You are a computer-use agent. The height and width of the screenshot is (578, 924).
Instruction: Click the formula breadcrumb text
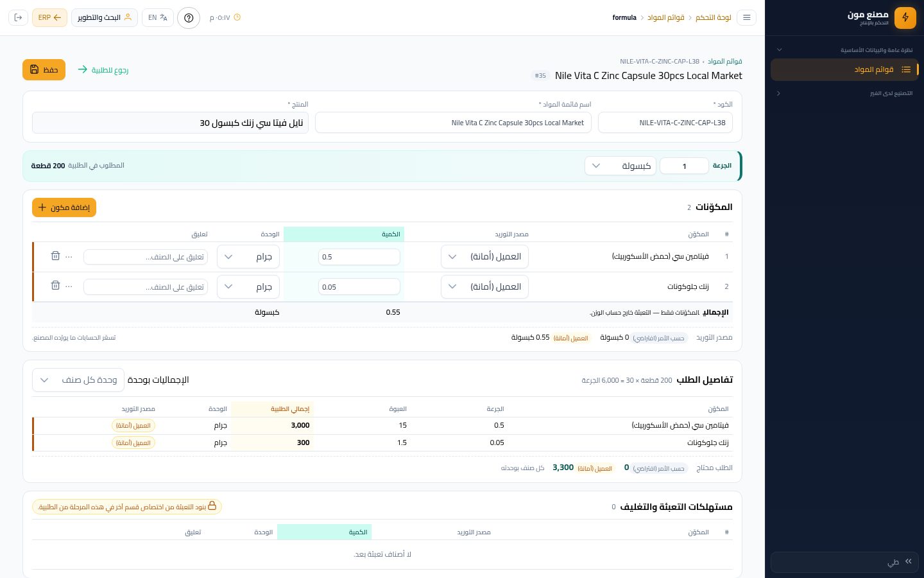coord(624,17)
